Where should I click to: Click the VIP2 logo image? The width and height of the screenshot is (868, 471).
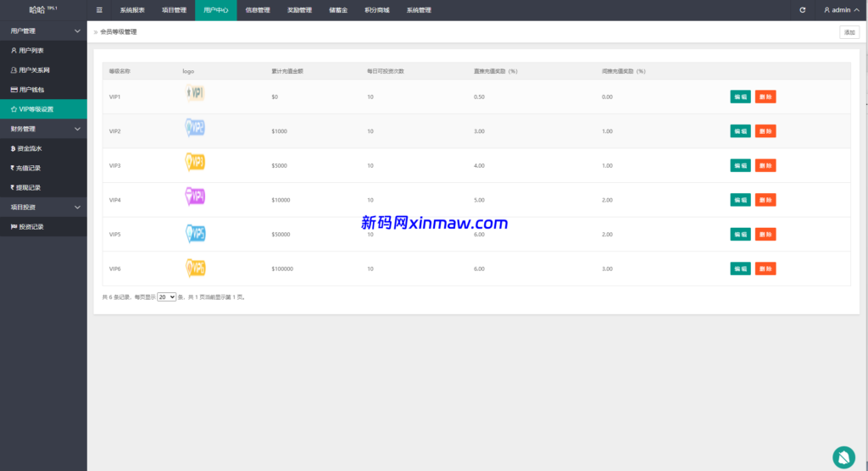(x=195, y=127)
